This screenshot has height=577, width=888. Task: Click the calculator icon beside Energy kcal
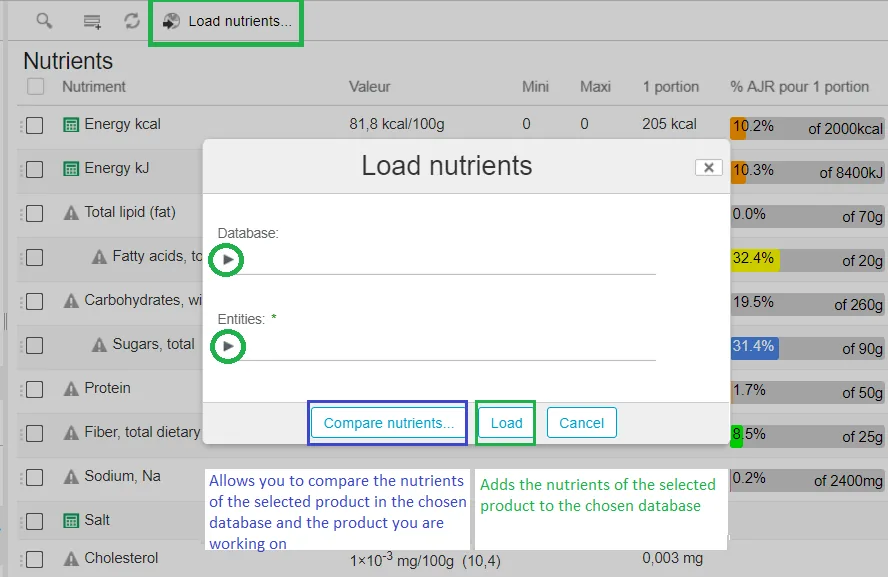coord(71,125)
